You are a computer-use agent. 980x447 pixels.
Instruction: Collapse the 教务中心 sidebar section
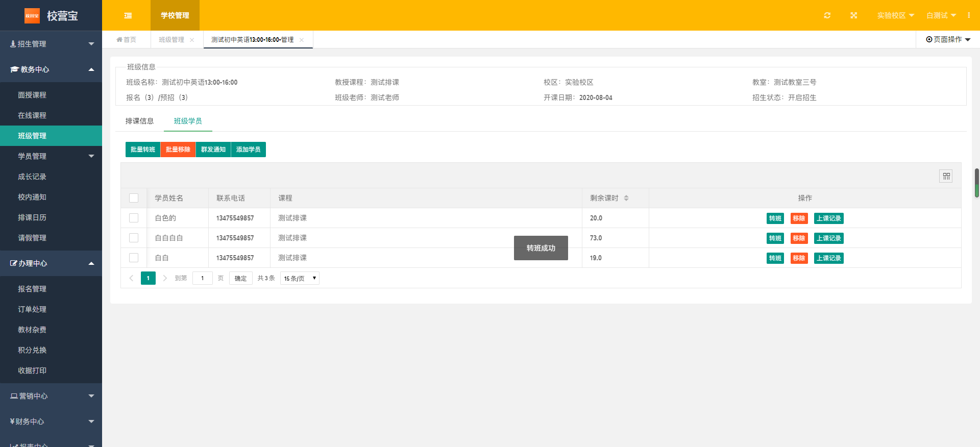click(51, 69)
